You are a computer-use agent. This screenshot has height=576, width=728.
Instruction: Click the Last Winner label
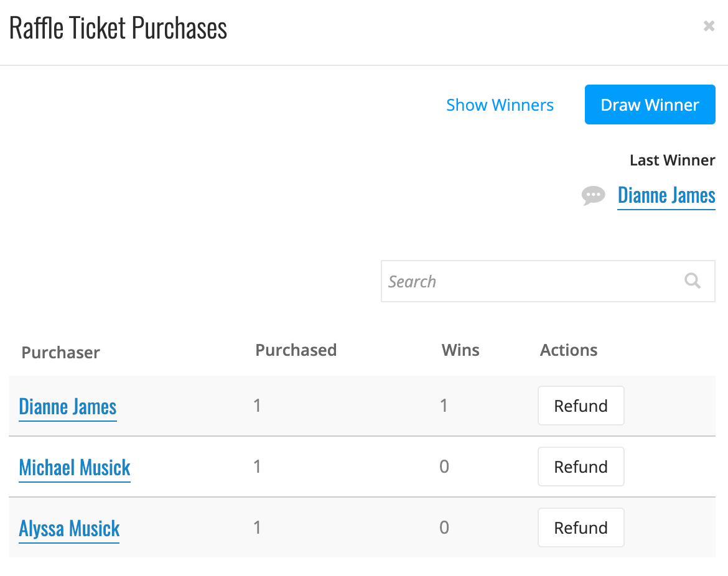[x=672, y=160]
